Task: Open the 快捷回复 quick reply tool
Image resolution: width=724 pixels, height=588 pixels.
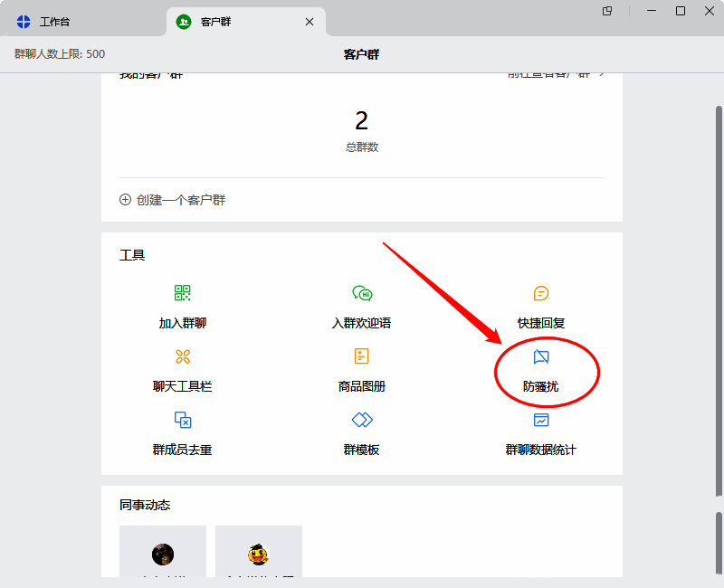Action: (541, 307)
